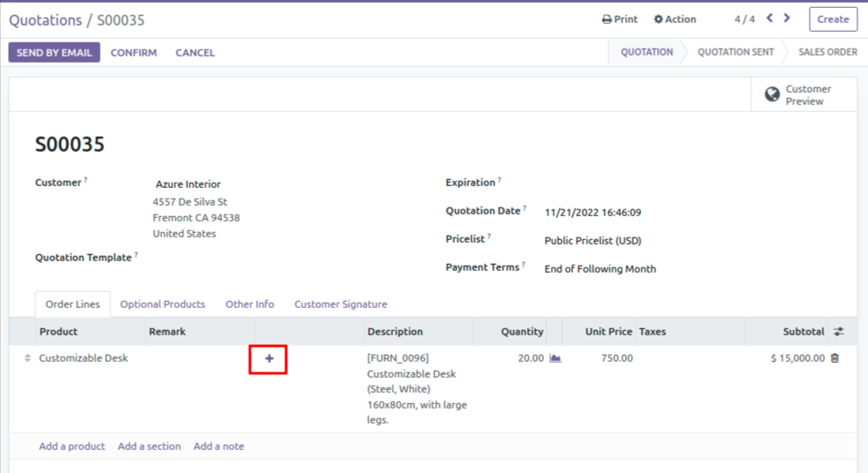
Task: Sort by Description column header
Action: click(395, 332)
